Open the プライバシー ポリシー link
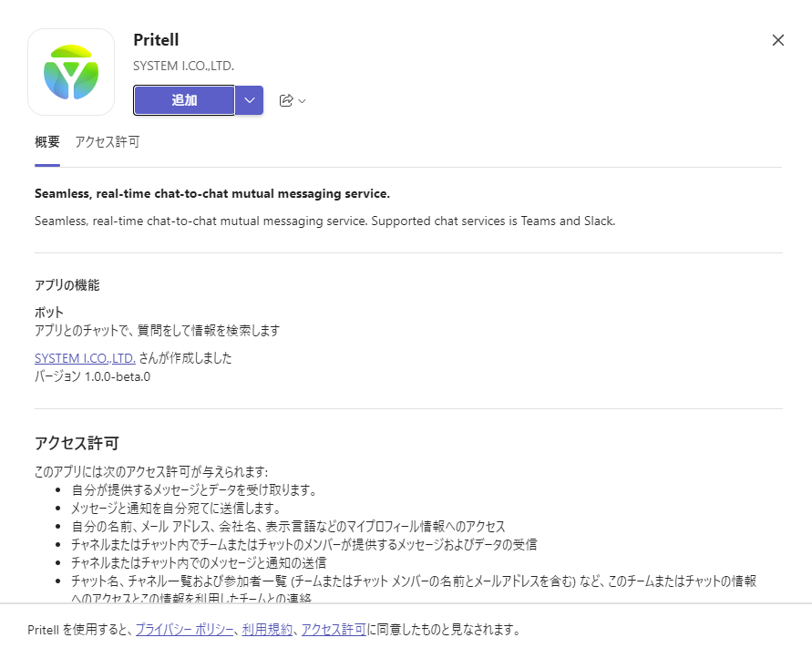Viewport: 812px width, 648px height. [187, 629]
